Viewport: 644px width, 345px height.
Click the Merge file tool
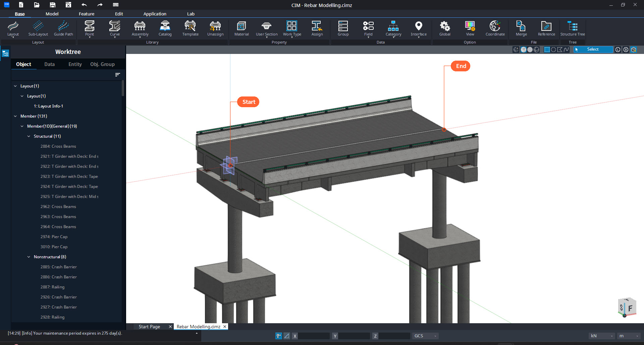pyautogui.click(x=521, y=29)
